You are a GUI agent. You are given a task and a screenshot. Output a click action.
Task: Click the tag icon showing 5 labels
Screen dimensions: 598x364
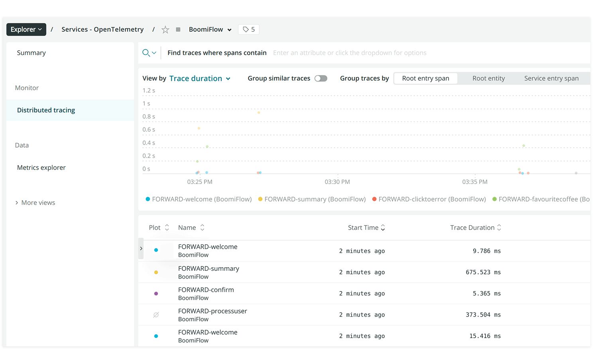coord(248,29)
